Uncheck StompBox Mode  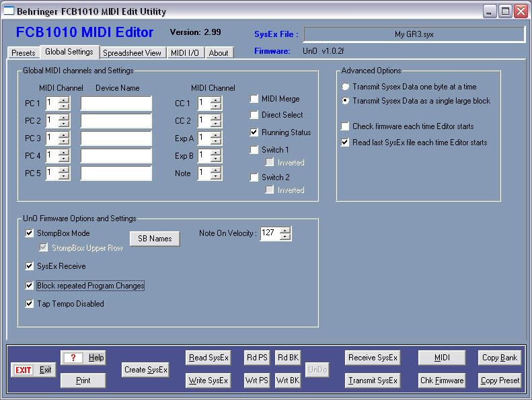pyautogui.click(x=30, y=233)
